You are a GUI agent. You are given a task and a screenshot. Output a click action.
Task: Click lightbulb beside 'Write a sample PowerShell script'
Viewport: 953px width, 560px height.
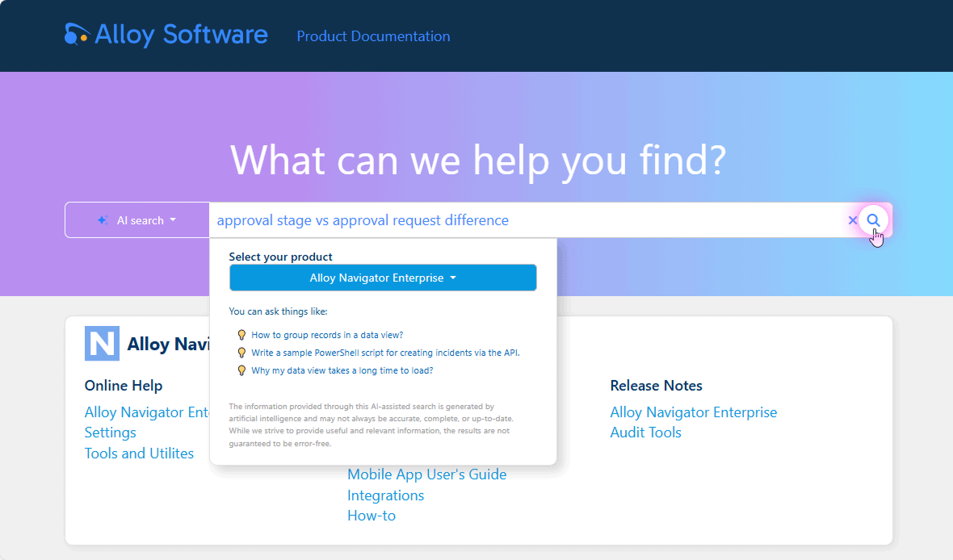(241, 353)
